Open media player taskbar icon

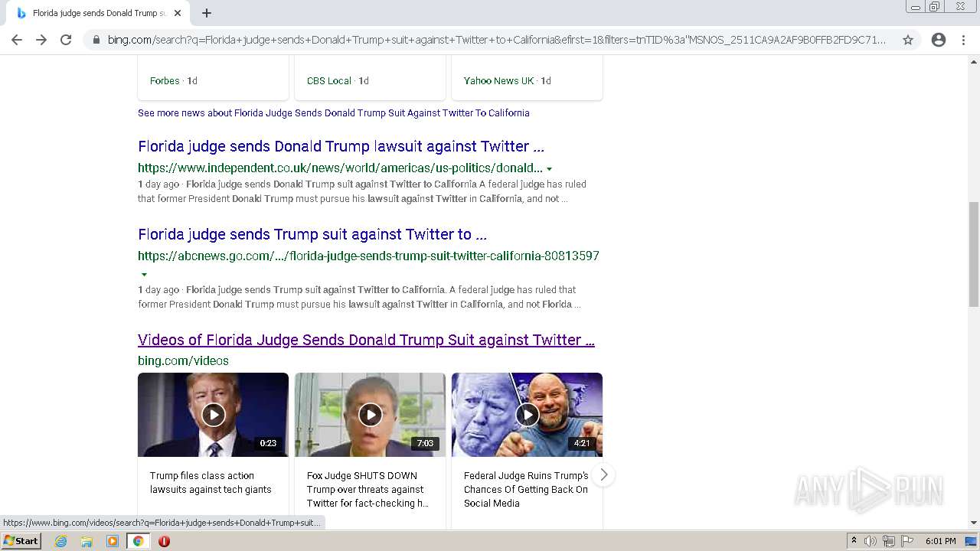[113, 541]
